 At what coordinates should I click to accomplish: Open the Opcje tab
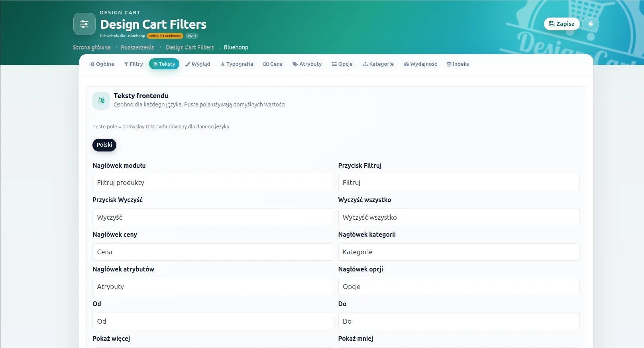click(342, 64)
